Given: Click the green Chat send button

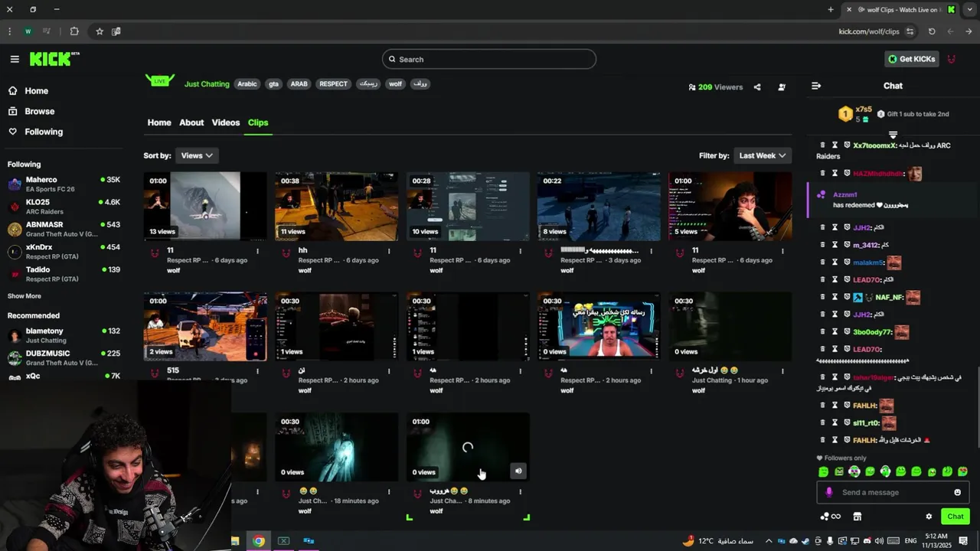Looking at the screenshot, I should coord(955,517).
